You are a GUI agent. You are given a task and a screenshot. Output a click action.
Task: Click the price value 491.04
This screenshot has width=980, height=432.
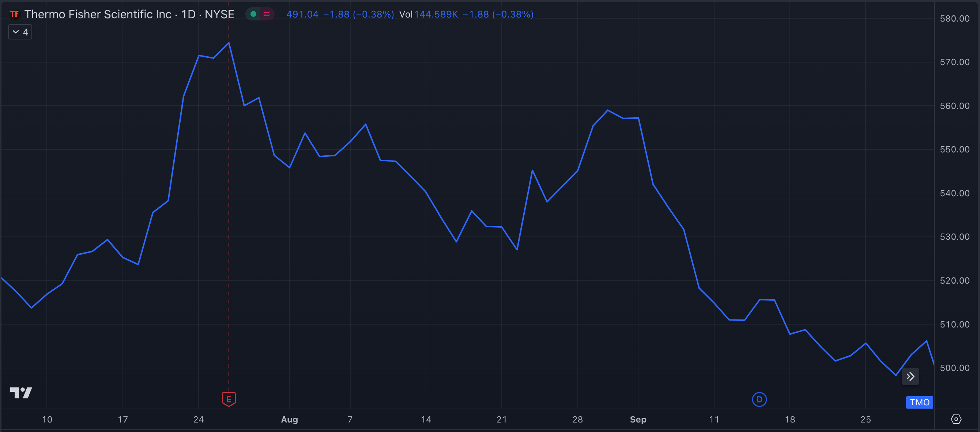pos(302,15)
